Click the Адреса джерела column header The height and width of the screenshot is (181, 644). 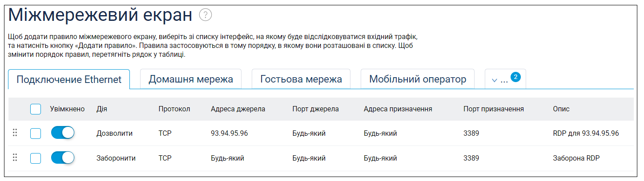[x=238, y=109]
